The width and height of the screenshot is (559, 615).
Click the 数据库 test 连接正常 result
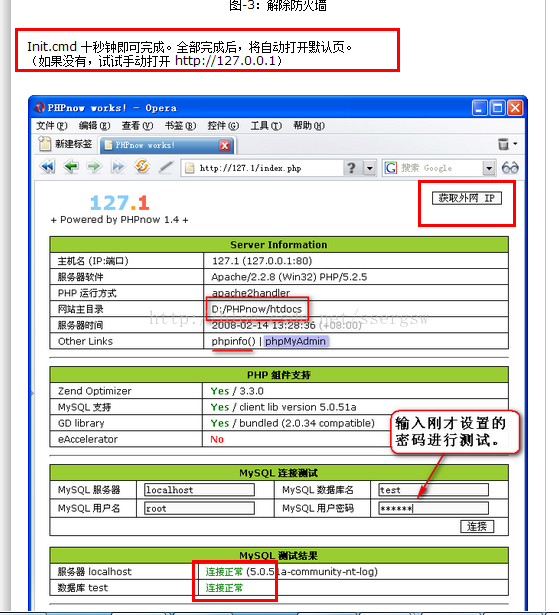pyautogui.click(x=224, y=588)
